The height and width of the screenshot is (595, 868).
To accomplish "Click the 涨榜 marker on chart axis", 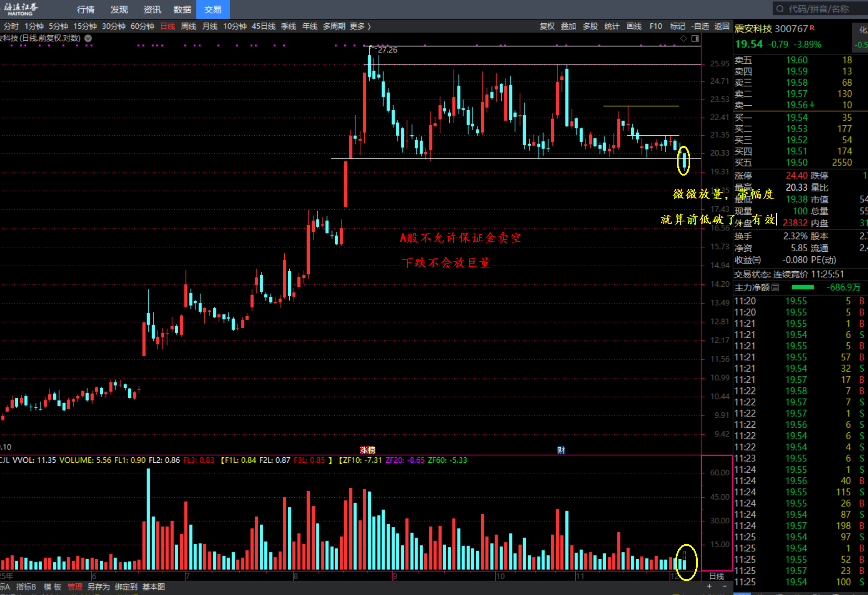I will (x=367, y=450).
